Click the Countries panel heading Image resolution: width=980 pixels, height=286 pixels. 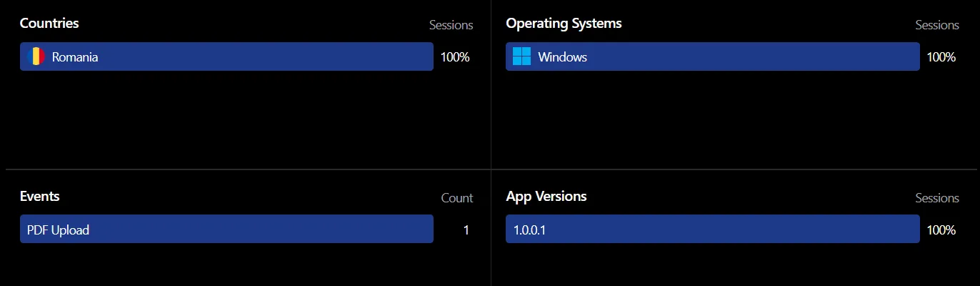(49, 24)
